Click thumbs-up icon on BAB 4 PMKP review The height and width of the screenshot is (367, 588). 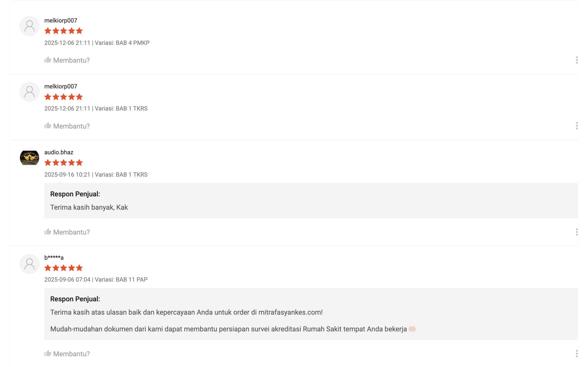pyautogui.click(x=48, y=60)
